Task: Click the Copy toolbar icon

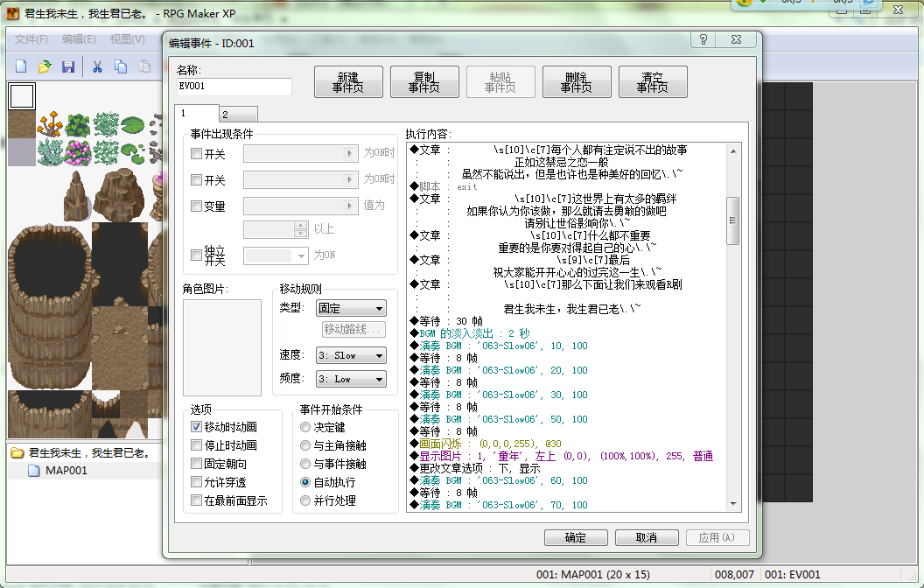Action: 121,66
